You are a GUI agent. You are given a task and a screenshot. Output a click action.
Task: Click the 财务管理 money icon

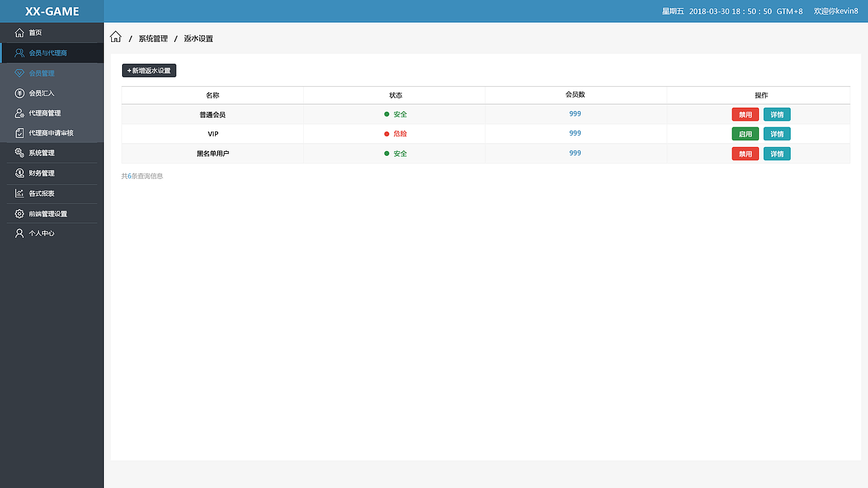pos(20,174)
